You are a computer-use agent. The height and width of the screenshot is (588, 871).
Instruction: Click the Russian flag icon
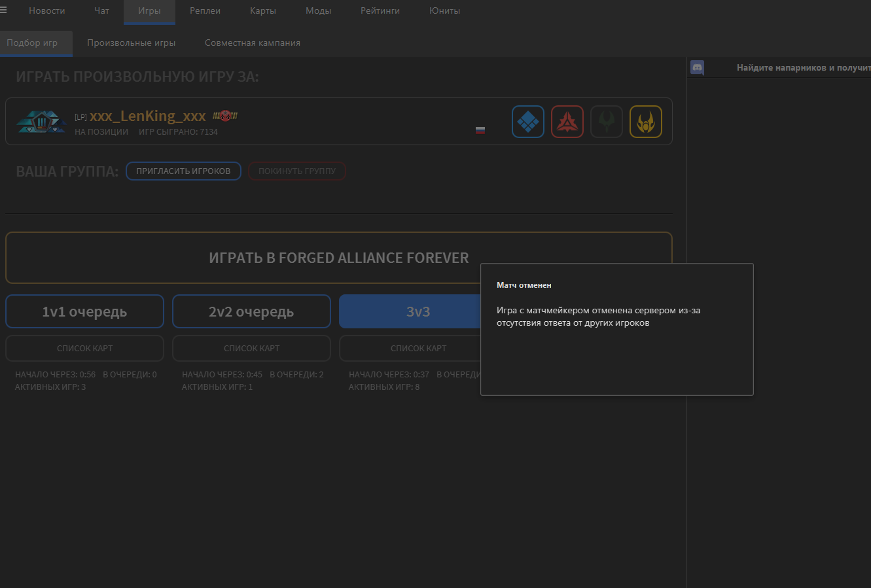(x=480, y=130)
